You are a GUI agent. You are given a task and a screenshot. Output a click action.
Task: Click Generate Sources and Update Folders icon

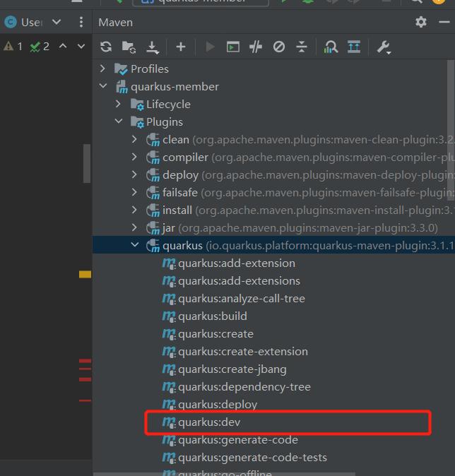coord(129,47)
